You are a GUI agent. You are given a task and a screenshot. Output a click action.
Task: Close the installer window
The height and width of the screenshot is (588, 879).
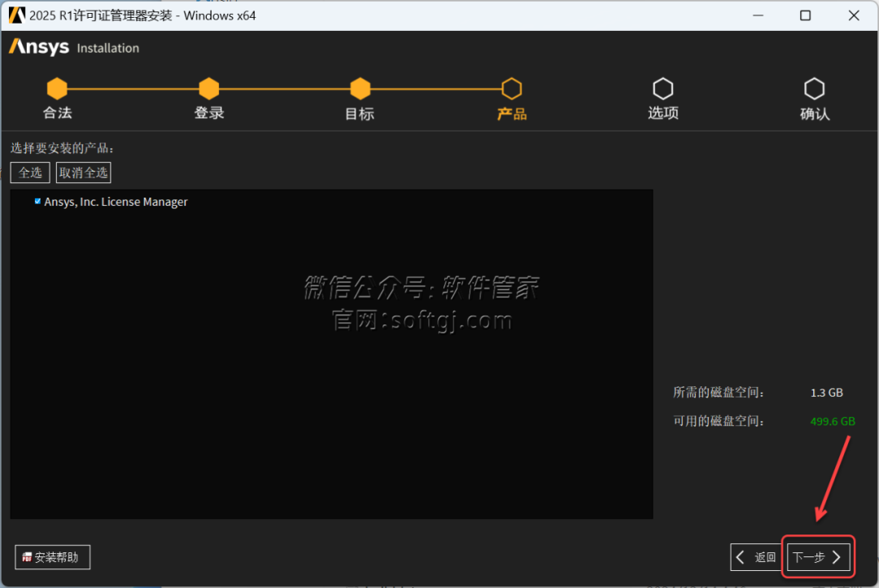[x=854, y=15]
